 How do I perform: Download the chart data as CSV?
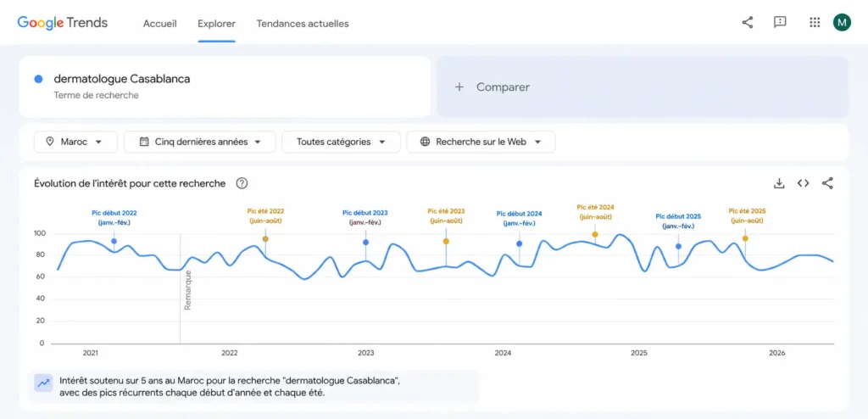pos(779,183)
